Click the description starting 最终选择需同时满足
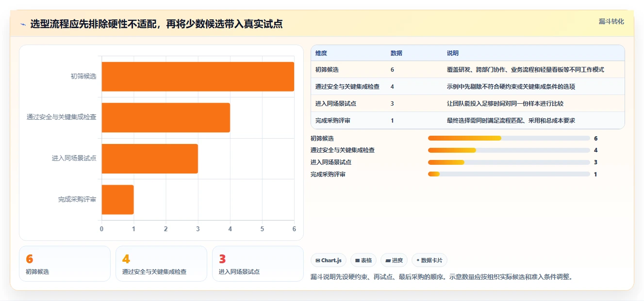Image resolution: width=644 pixels, height=301 pixels. (x=511, y=121)
